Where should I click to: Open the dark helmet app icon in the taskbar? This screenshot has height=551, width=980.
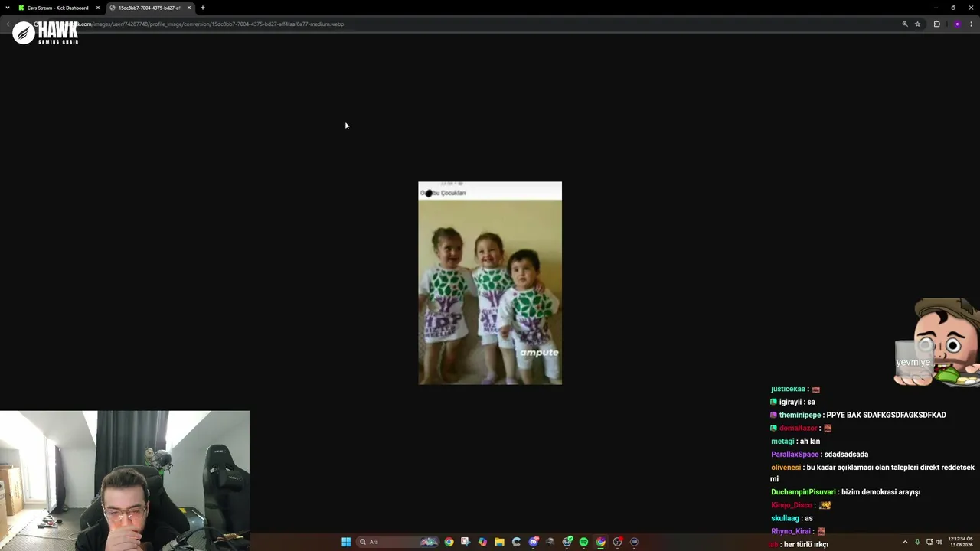pos(550,542)
